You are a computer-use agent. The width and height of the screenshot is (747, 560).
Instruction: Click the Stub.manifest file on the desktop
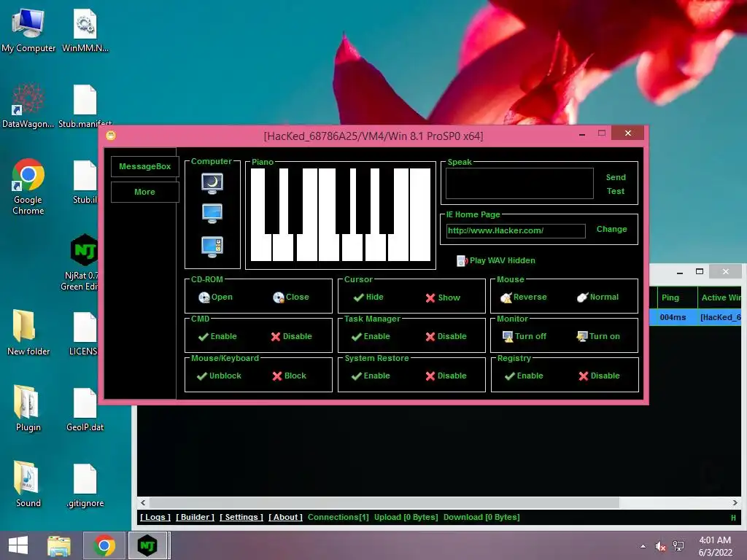coord(85,106)
